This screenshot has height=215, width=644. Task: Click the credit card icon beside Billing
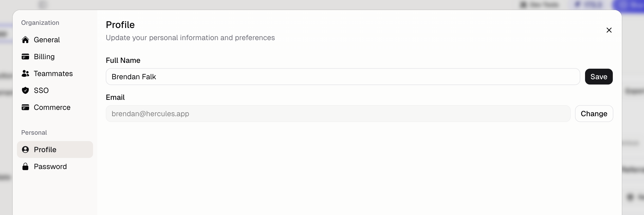(25, 57)
